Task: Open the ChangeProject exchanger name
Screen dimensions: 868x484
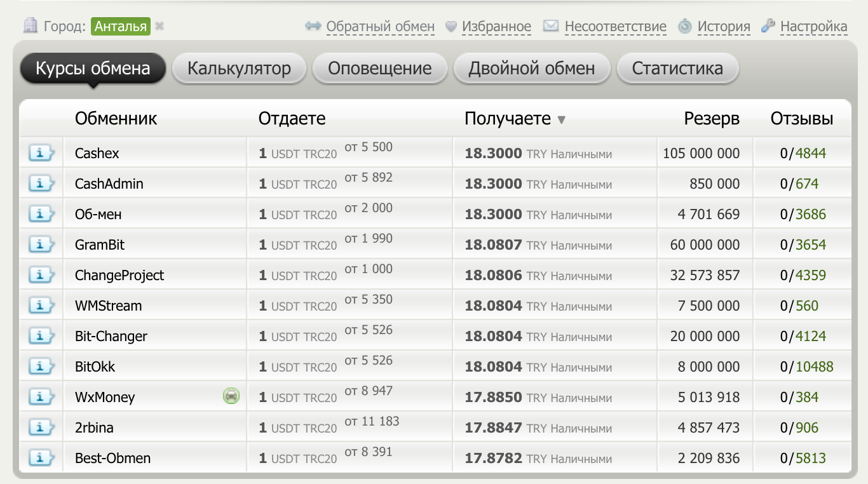Action: click(119, 275)
